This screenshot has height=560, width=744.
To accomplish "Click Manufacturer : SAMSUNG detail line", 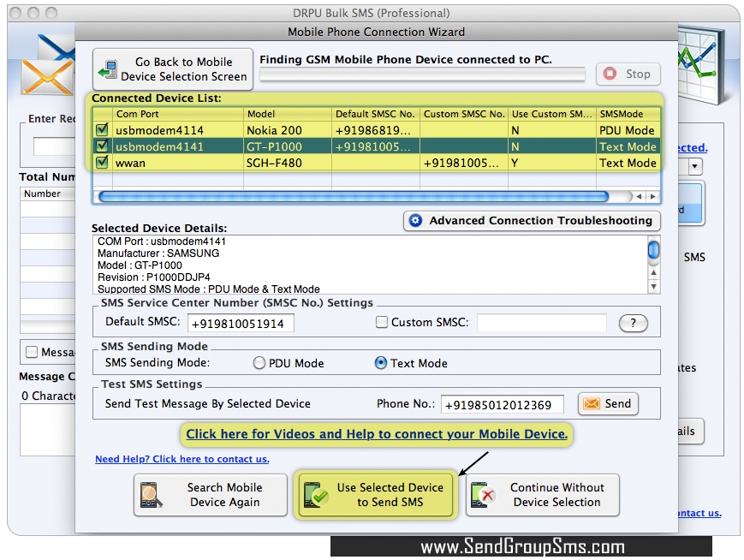I will pyautogui.click(x=158, y=253).
